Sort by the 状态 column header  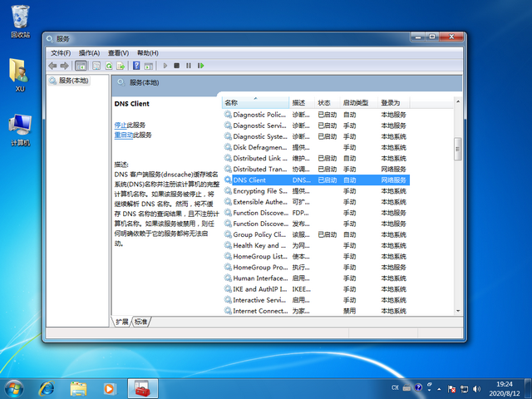[x=327, y=102]
